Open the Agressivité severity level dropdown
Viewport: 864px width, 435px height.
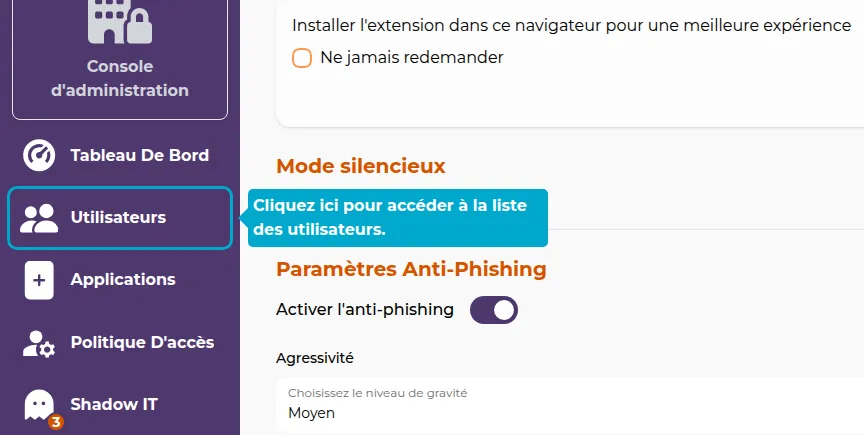pyautogui.click(x=570, y=404)
